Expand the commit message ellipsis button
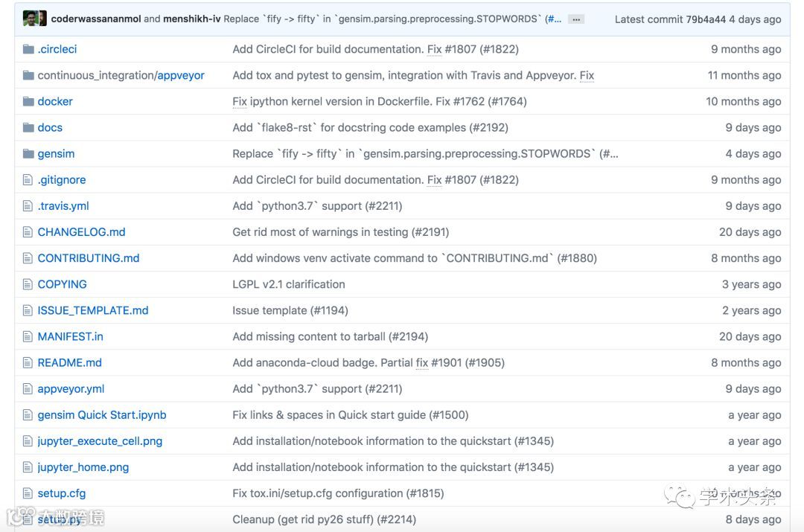The width and height of the screenshot is (804, 532). 575,19
